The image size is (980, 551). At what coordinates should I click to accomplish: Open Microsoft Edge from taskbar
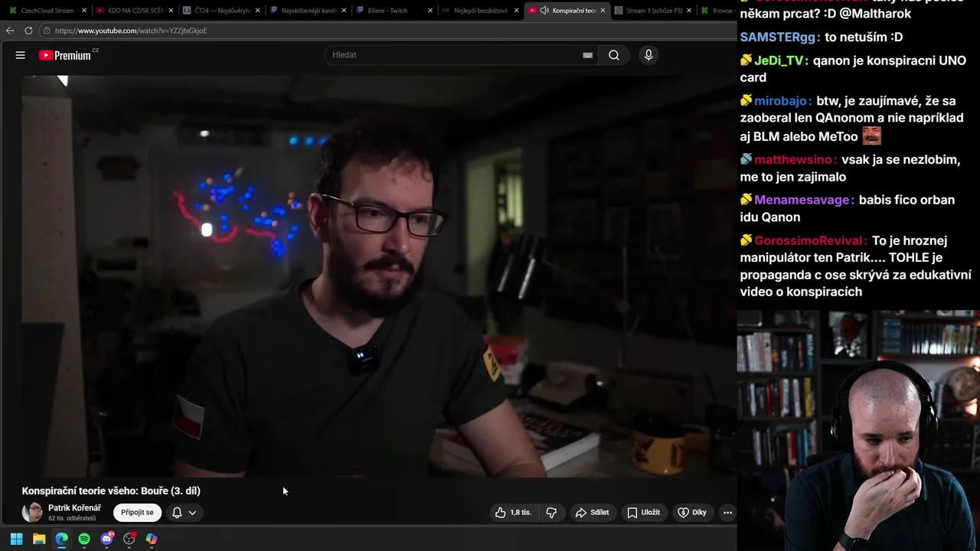(x=61, y=539)
